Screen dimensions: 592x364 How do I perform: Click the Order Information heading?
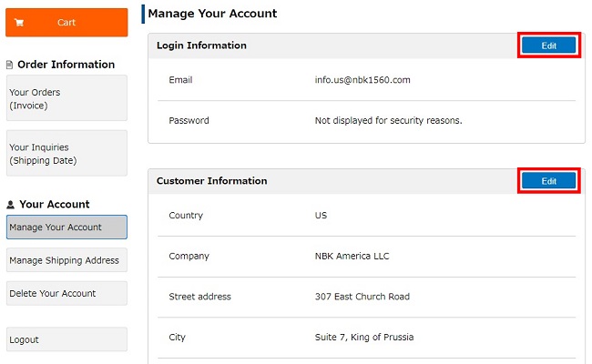[x=66, y=65]
